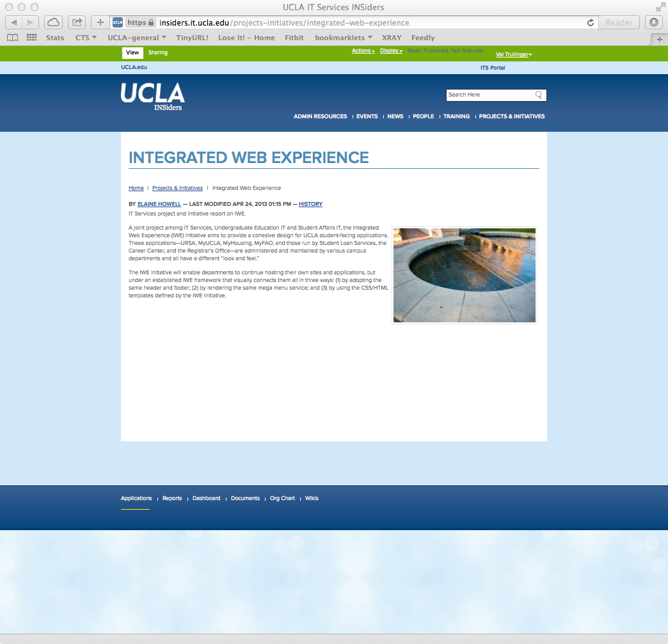Screen dimensions: 668x644
Task: Click the Integrated Web Experience heading
Action: (248, 157)
